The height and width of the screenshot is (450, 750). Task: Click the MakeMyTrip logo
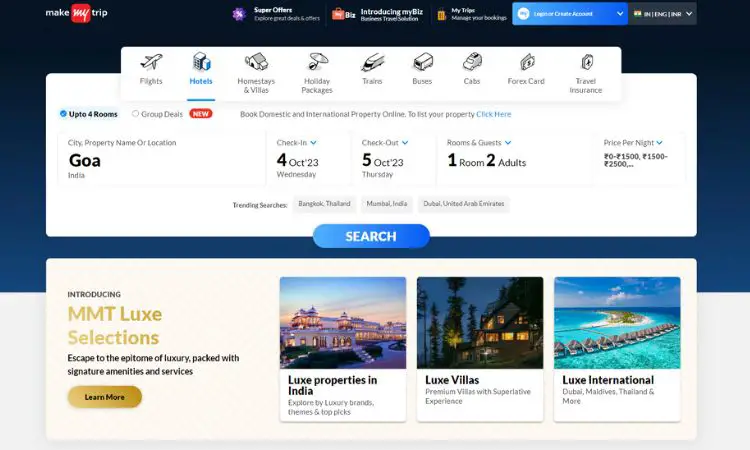point(77,13)
